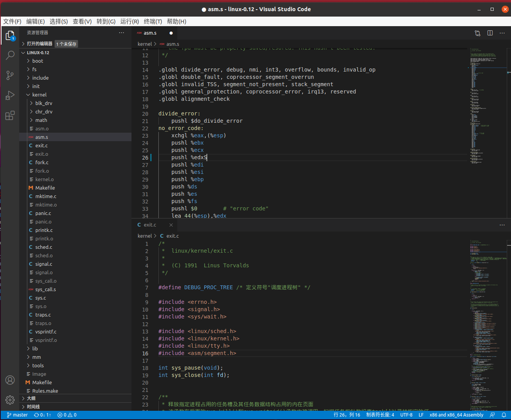Click the notifications bell in status bar

click(x=504, y=415)
